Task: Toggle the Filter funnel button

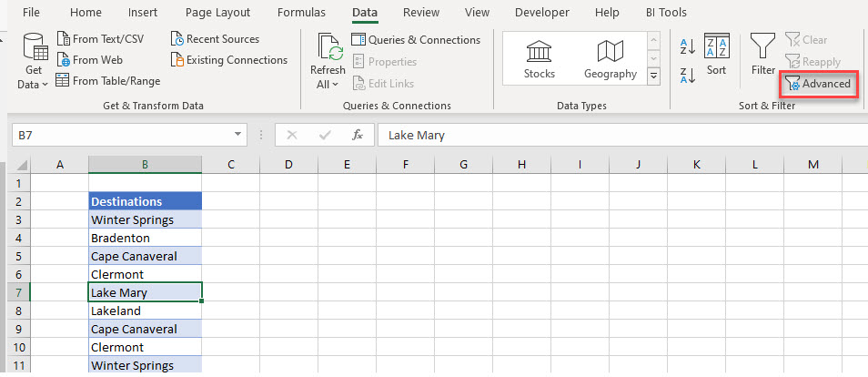Action: coord(762,55)
